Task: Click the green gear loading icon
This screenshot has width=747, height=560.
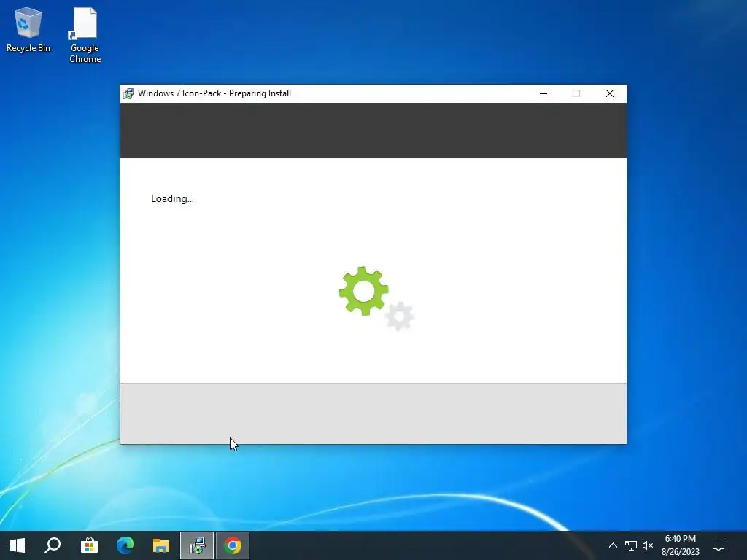Action: (364, 291)
